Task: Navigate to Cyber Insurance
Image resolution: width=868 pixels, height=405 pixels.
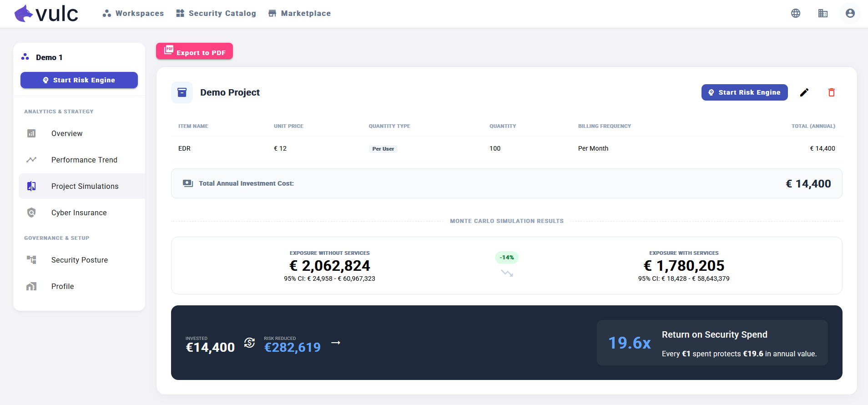Action: tap(79, 213)
